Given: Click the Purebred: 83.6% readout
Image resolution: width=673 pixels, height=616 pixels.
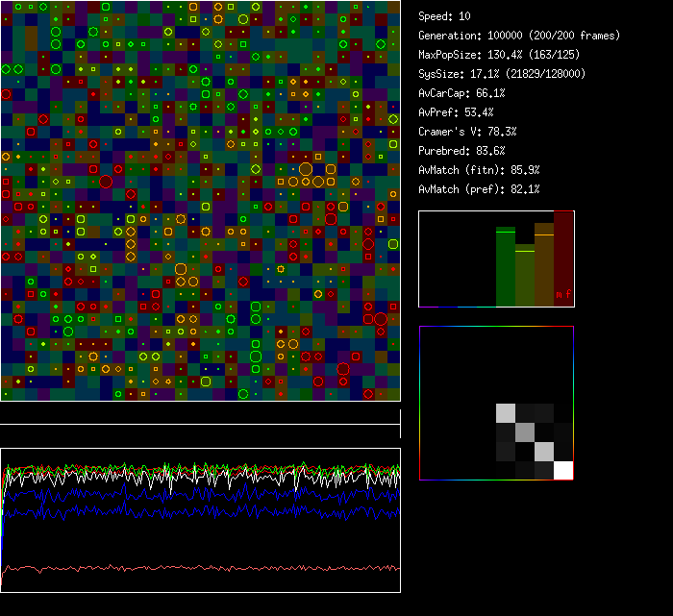Looking at the screenshot, I should [x=461, y=151].
